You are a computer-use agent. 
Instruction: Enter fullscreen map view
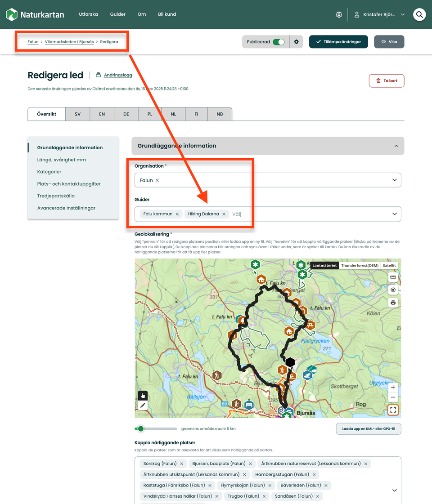pos(393,410)
